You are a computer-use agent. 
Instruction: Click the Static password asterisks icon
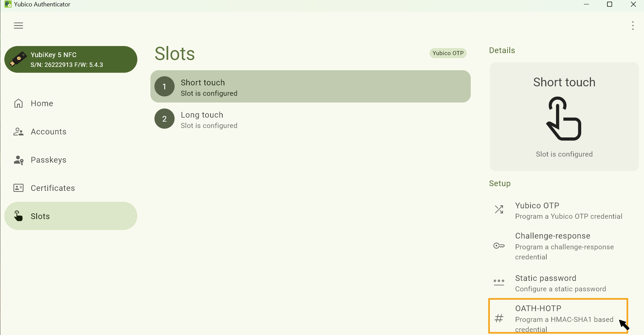[x=499, y=282]
